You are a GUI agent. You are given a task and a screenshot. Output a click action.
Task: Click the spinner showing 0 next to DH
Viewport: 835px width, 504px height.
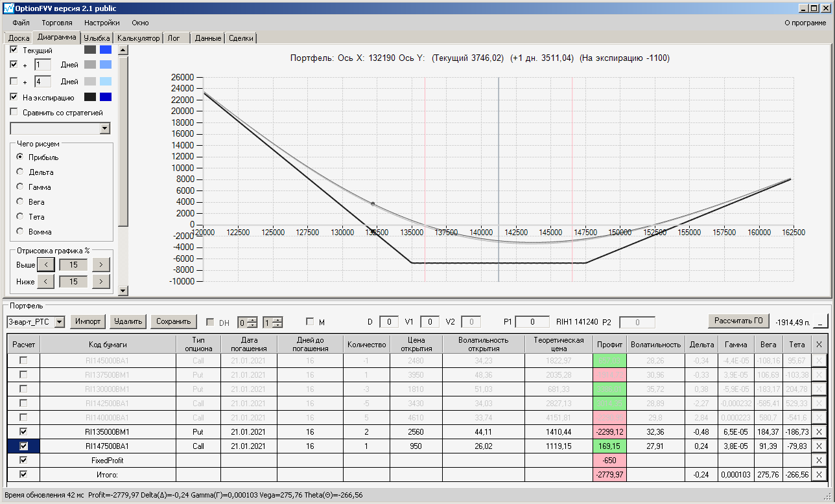248,322
